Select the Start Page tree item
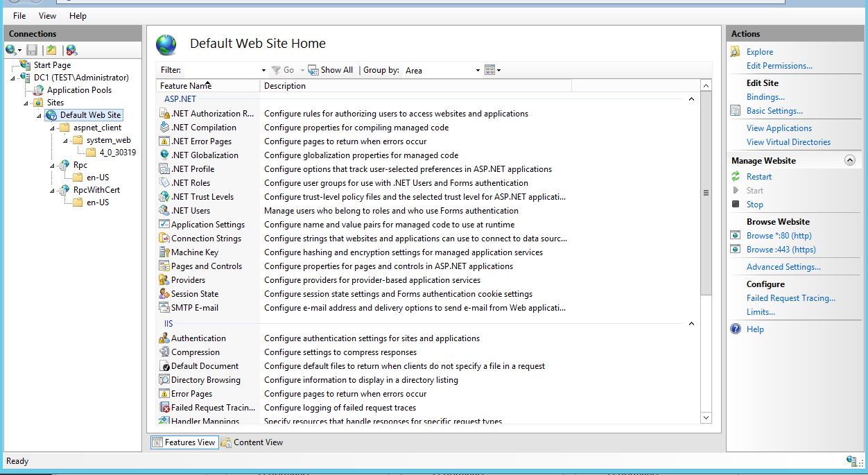Viewport: 868px width, 475px height. [52, 65]
